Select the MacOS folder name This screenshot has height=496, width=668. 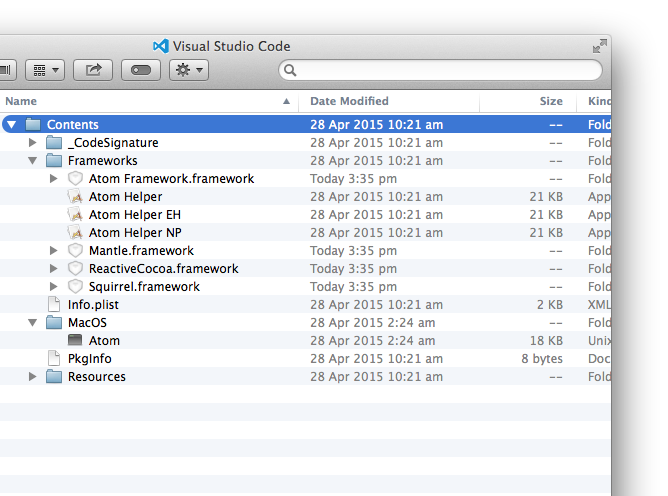tap(87, 323)
